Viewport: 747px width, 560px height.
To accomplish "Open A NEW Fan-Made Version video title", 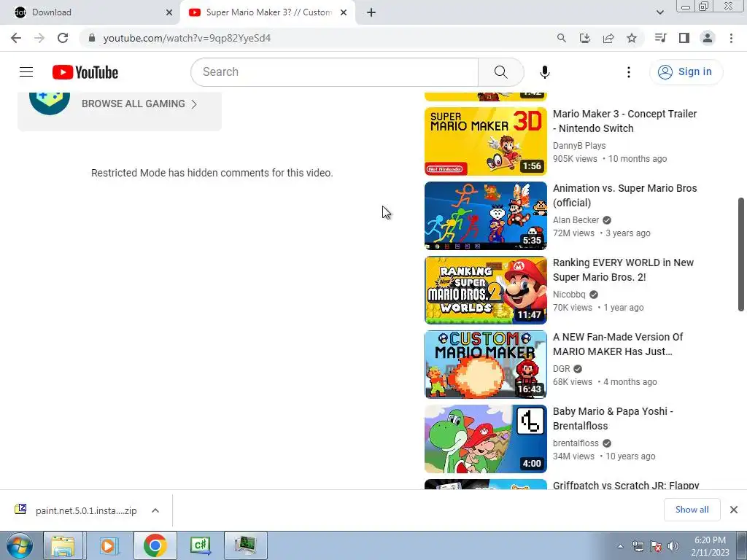I will (x=618, y=344).
